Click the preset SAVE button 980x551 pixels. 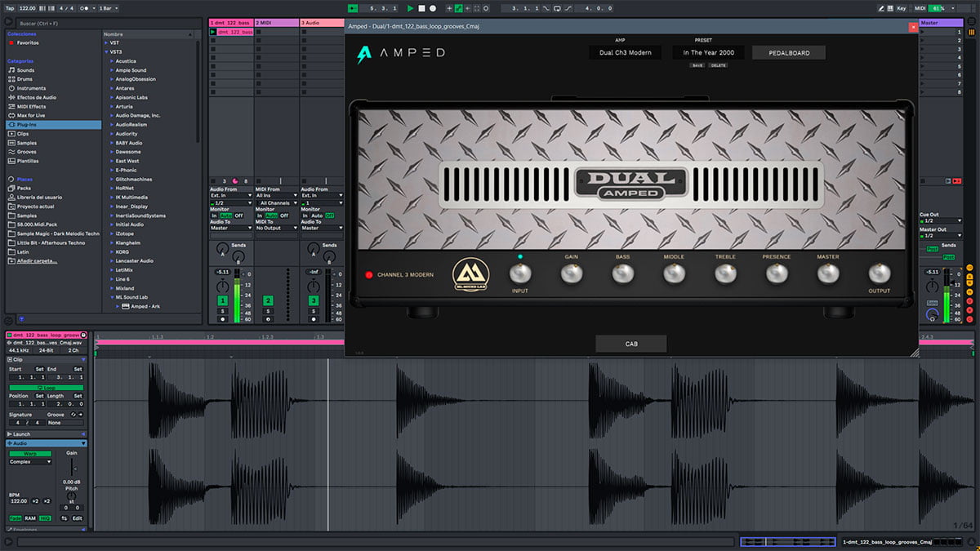click(x=697, y=65)
